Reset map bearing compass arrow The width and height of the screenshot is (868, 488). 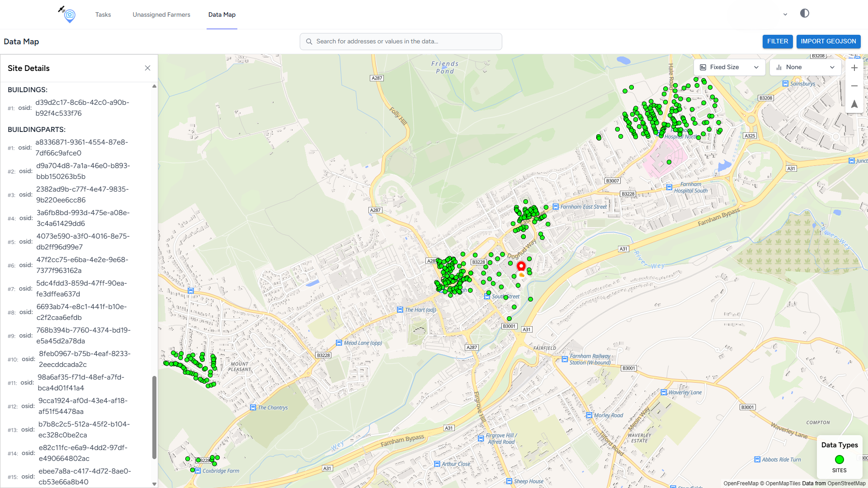[854, 104]
